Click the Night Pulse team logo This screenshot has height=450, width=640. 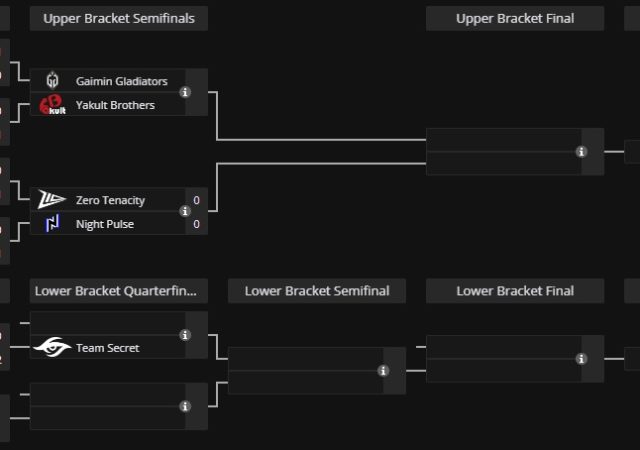(x=53, y=224)
